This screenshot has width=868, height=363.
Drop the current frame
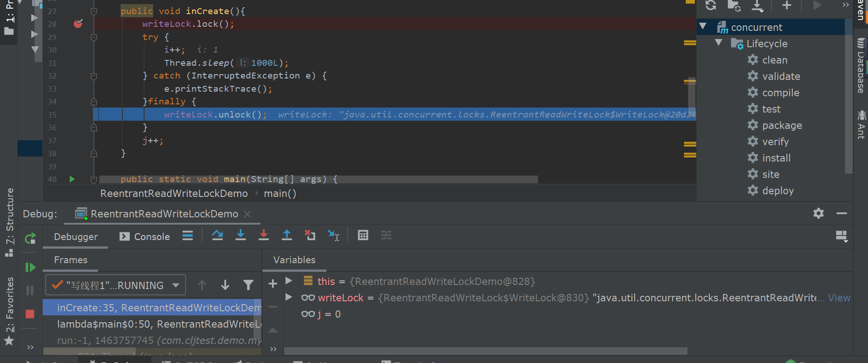(x=310, y=235)
